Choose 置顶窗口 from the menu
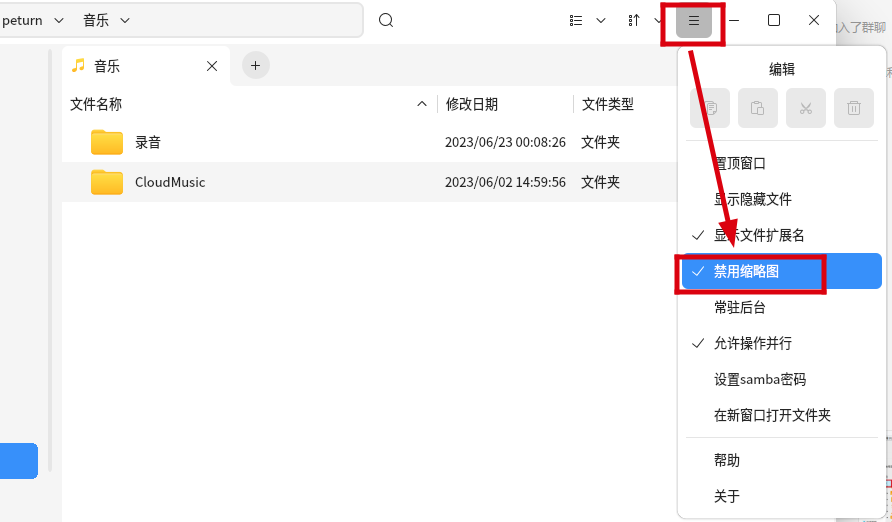The height and width of the screenshot is (522, 892). point(740,163)
